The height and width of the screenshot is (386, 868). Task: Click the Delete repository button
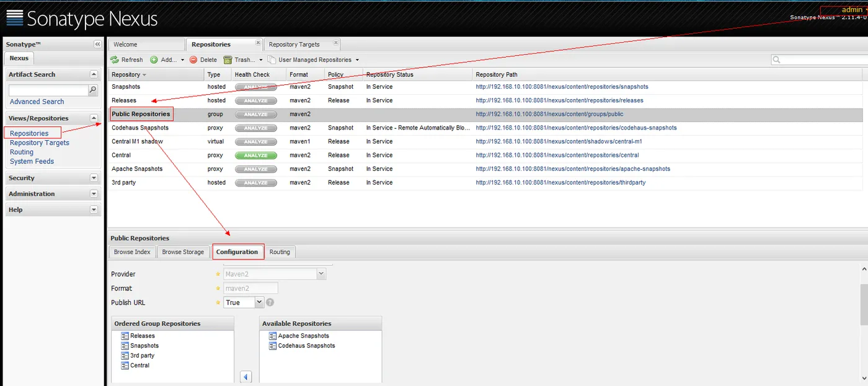click(203, 60)
